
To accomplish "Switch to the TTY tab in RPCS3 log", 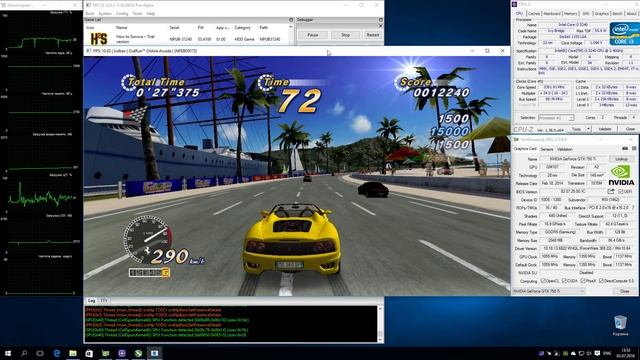I will coord(104,300).
